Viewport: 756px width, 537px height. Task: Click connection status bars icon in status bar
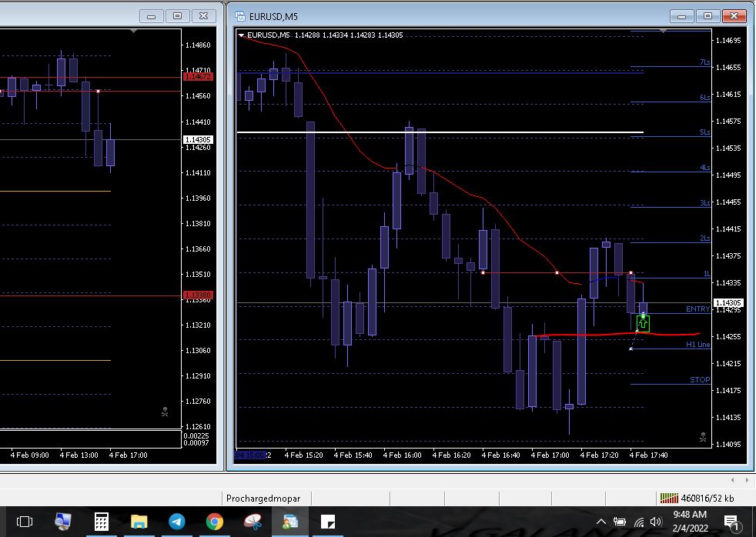coord(669,498)
